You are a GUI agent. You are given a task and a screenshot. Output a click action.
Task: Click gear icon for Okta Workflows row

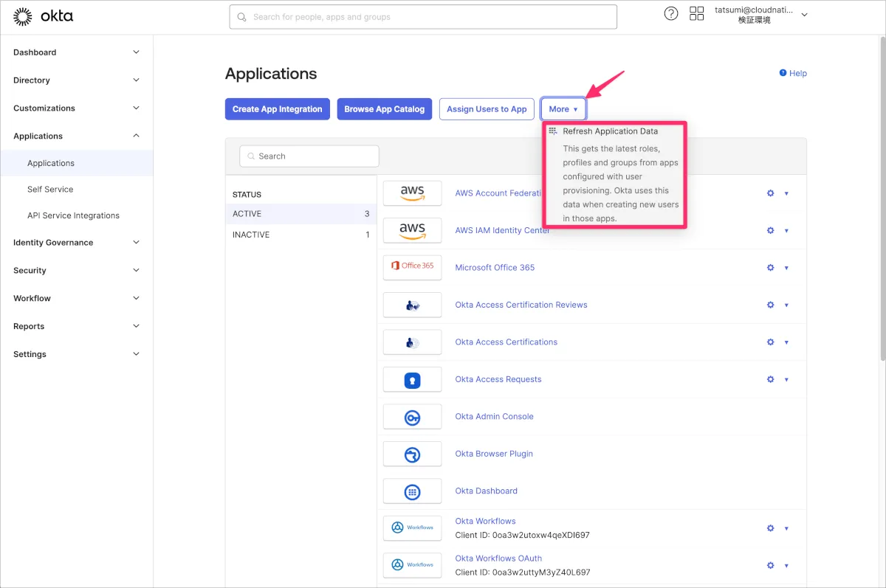(770, 528)
